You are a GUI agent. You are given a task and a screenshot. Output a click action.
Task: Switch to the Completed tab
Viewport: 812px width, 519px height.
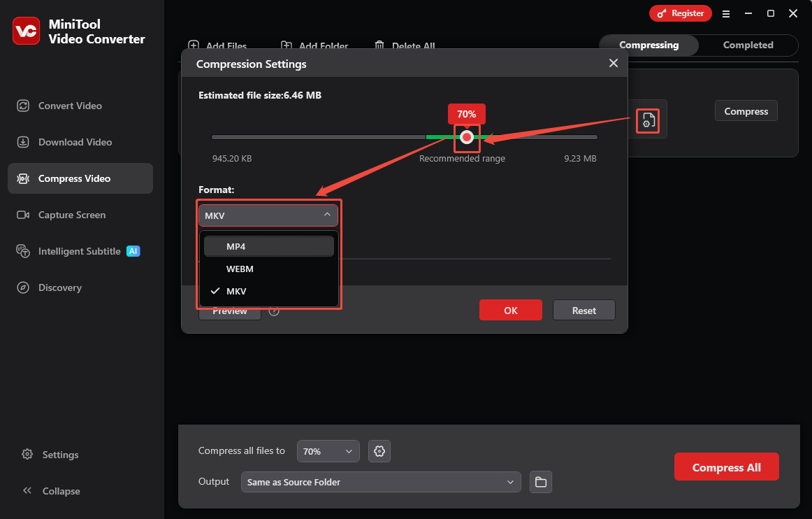[x=748, y=45]
